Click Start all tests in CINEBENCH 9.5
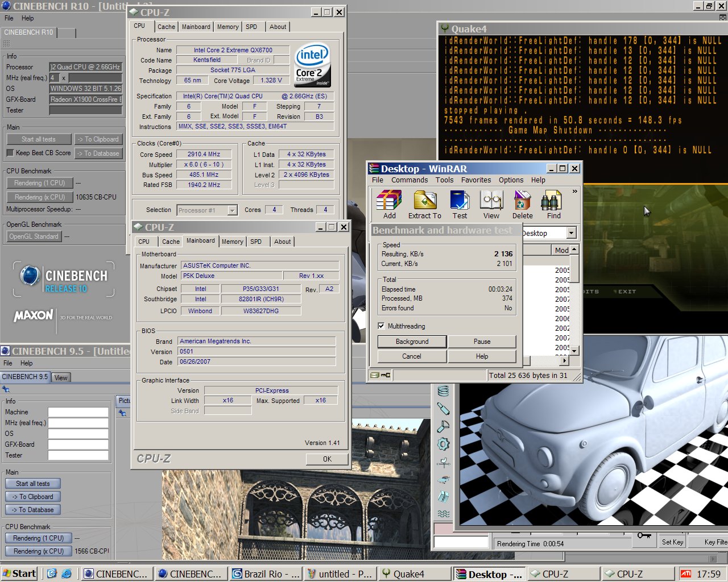Screen dimensions: 728x582 pos(33,484)
